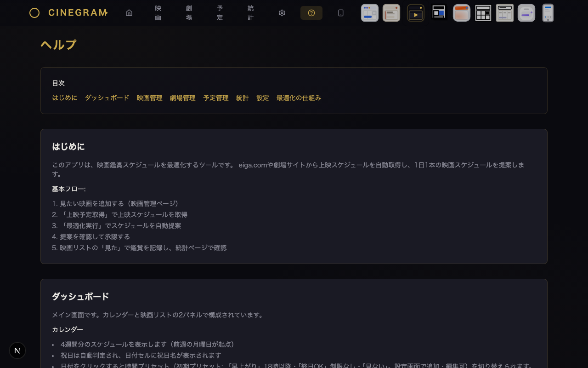Open the 統計 navigation item
588x368 pixels.
click(250, 13)
